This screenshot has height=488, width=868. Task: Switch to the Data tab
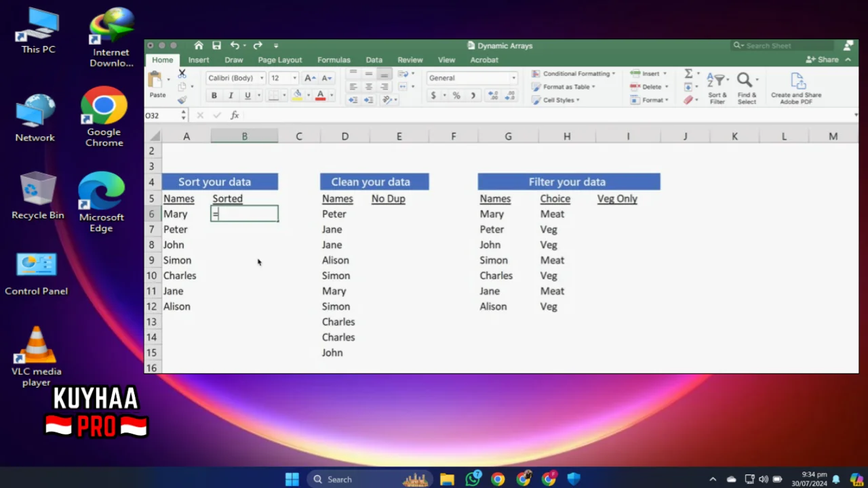tap(374, 60)
